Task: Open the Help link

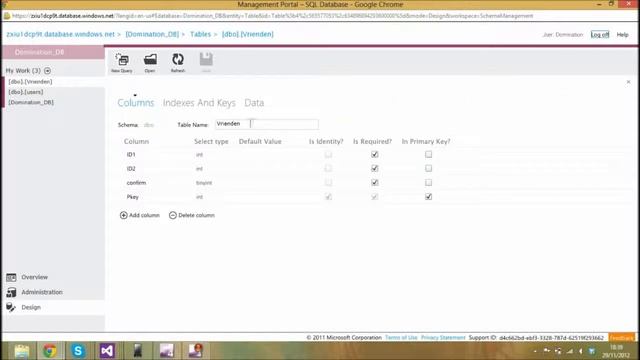Action: tap(622, 35)
